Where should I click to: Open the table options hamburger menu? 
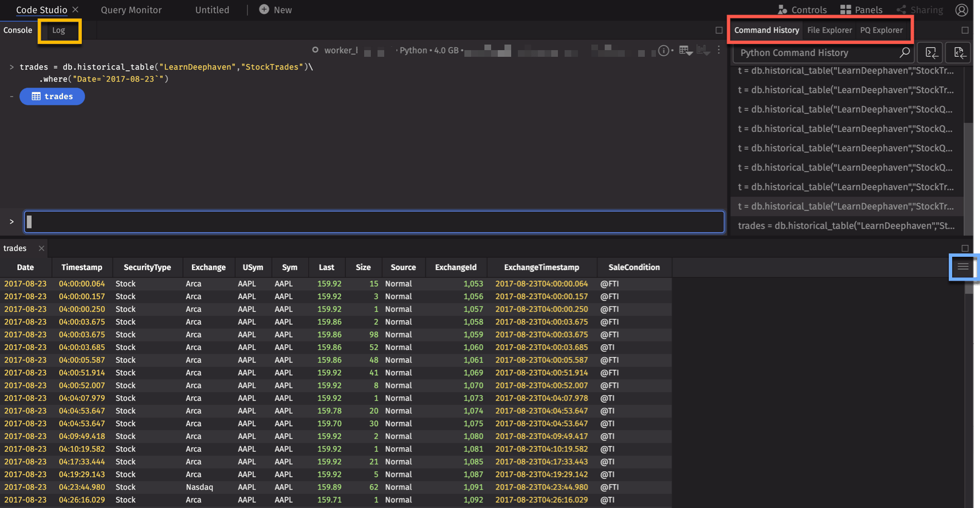click(x=963, y=267)
